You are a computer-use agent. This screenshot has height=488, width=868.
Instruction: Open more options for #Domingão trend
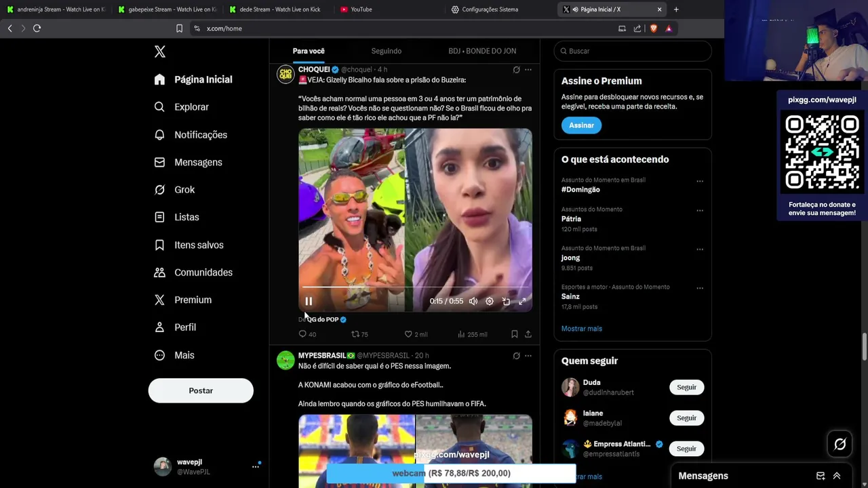pos(700,181)
